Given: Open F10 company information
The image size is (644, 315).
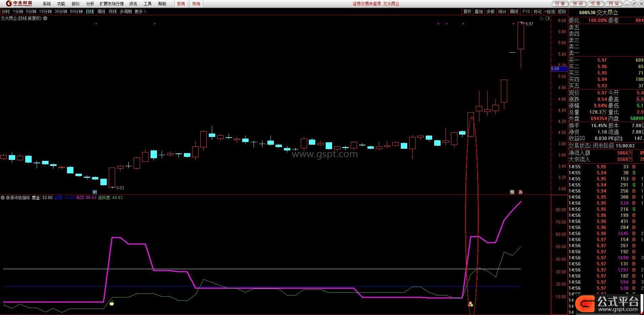Looking at the screenshot, I should tap(526, 11).
